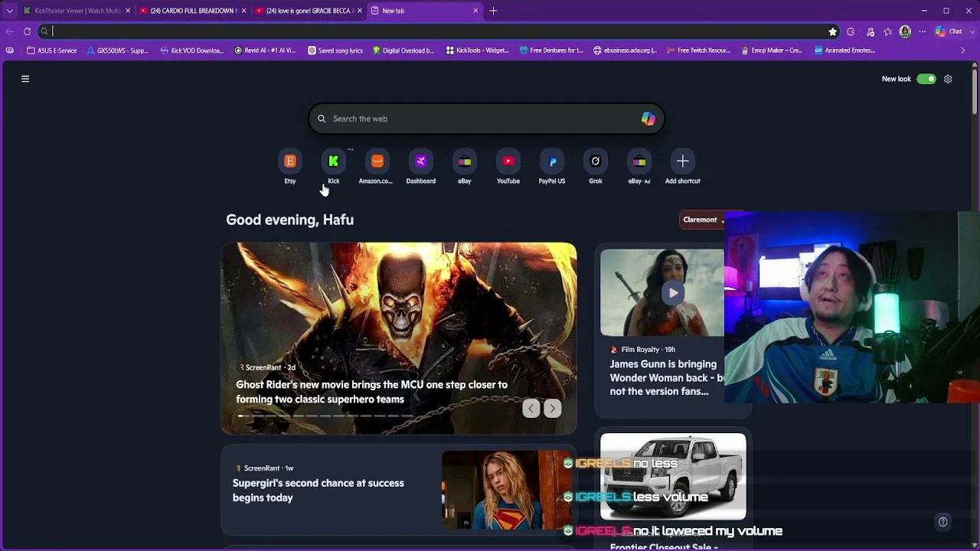This screenshot has width=980, height=551.
Task: Open the Revid AI bookmark
Action: pos(265,51)
